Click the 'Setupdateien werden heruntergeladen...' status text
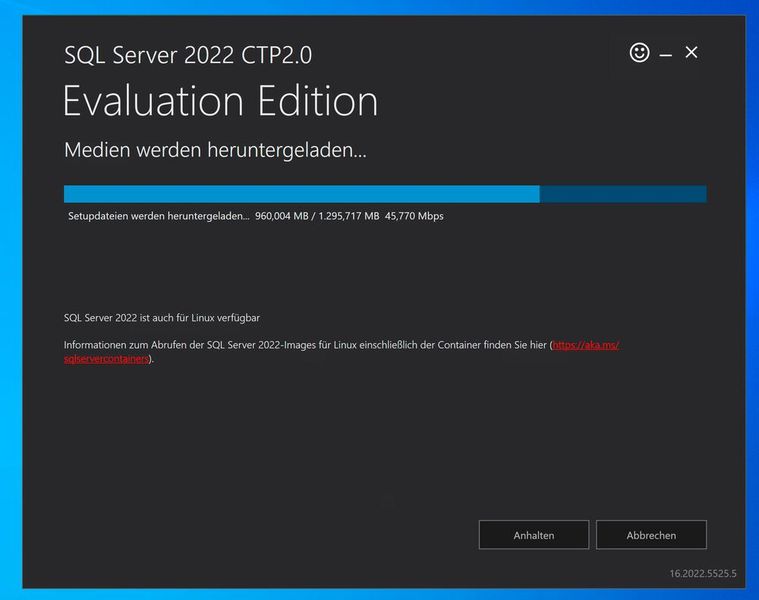759x600 pixels. (159, 216)
